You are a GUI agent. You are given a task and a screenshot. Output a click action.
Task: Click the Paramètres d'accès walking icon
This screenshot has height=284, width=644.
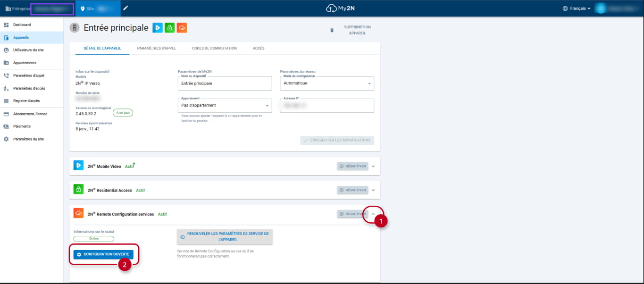pyautogui.click(x=6, y=88)
